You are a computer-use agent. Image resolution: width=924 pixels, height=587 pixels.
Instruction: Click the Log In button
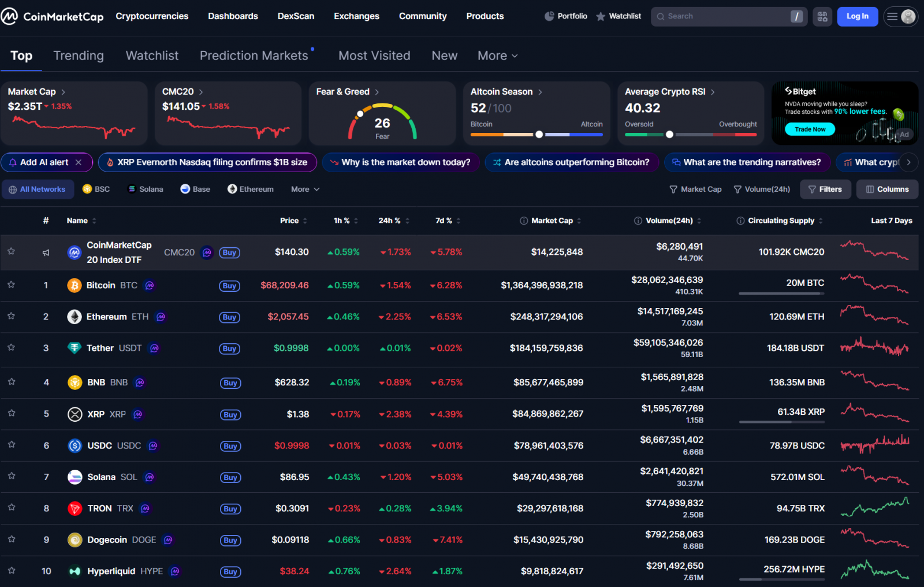coord(857,16)
